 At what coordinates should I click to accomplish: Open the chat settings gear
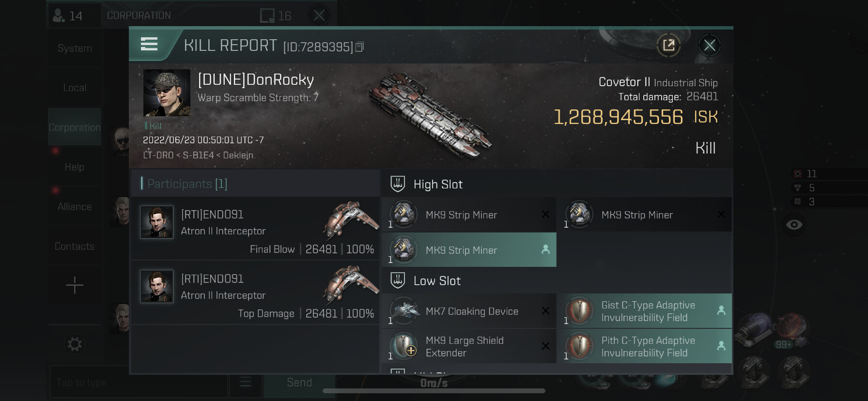tap(75, 344)
